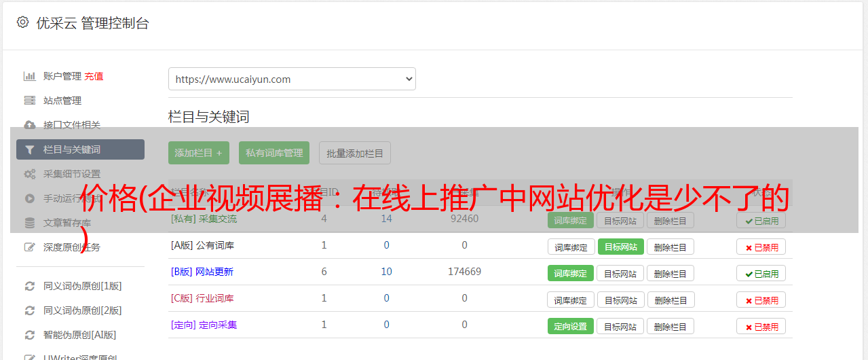Open 文章暂存库 sidebar item

point(67,223)
